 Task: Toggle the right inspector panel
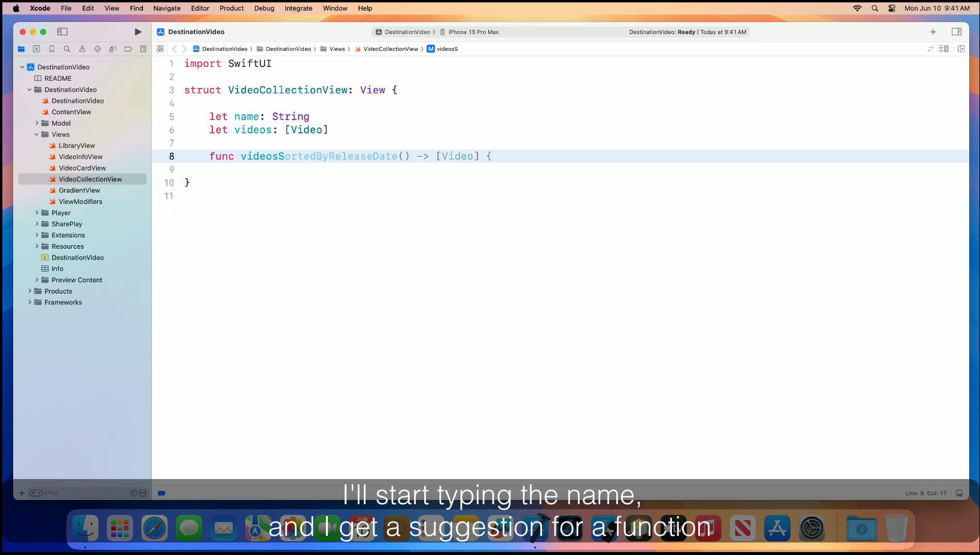pyautogui.click(x=956, y=32)
